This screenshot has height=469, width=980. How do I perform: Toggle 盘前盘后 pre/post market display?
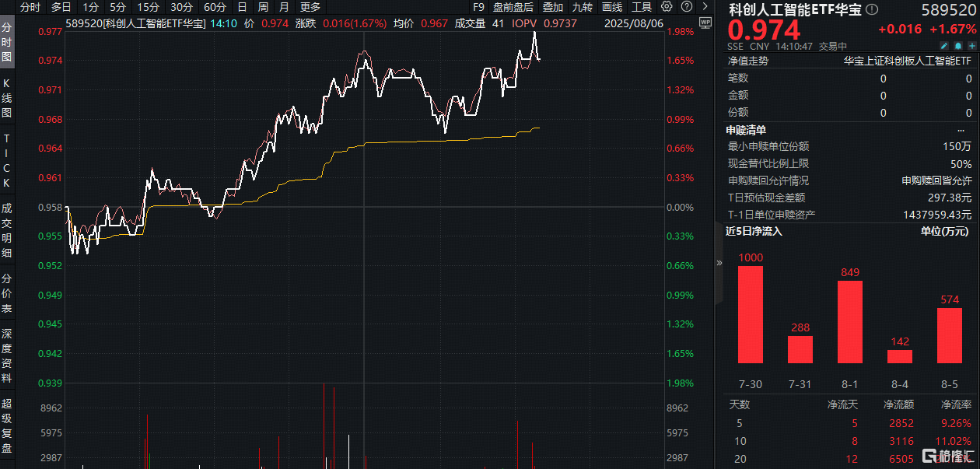pos(513,7)
